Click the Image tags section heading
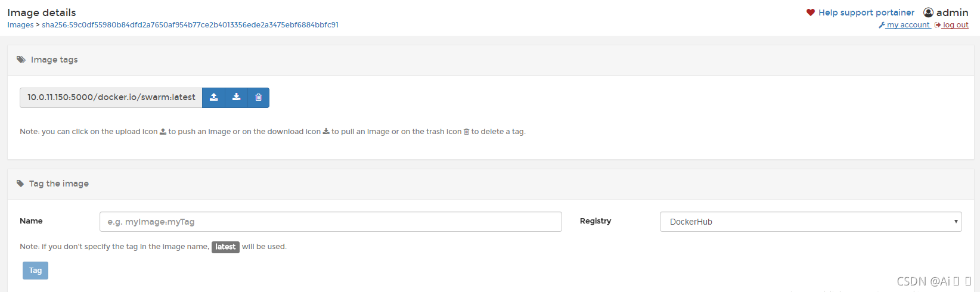This screenshot has width=980, height=292. (54, 60)
